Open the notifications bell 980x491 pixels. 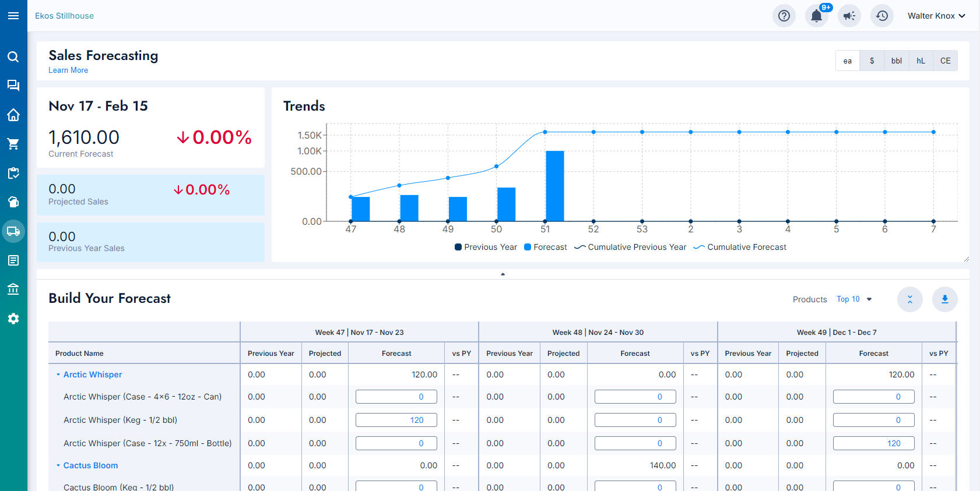pyautogui.click(x=816, y=16)
